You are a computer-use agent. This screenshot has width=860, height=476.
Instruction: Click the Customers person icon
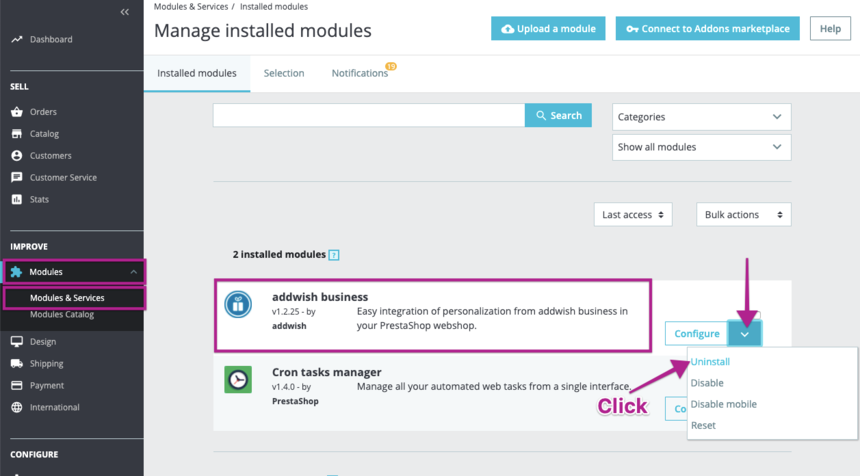tap(17, 156)
